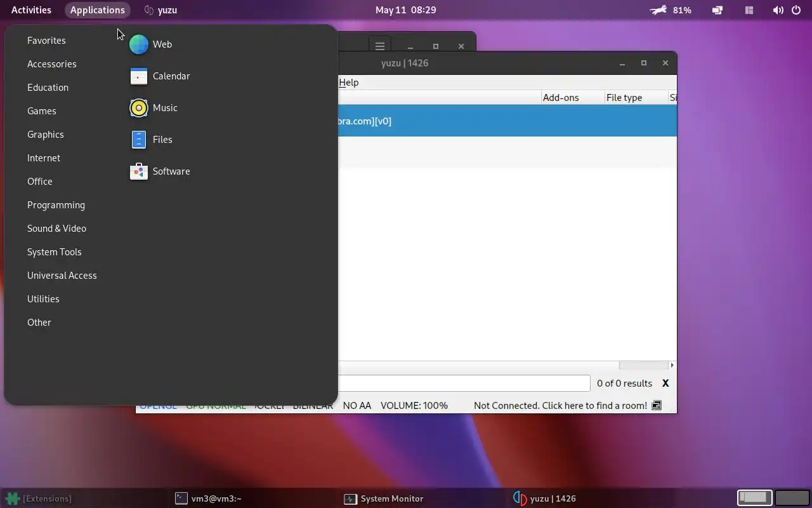Viewport: 812px width, 508px height.
Task: Open the clock showing May 11 08:29
Action: click(405, 10)
